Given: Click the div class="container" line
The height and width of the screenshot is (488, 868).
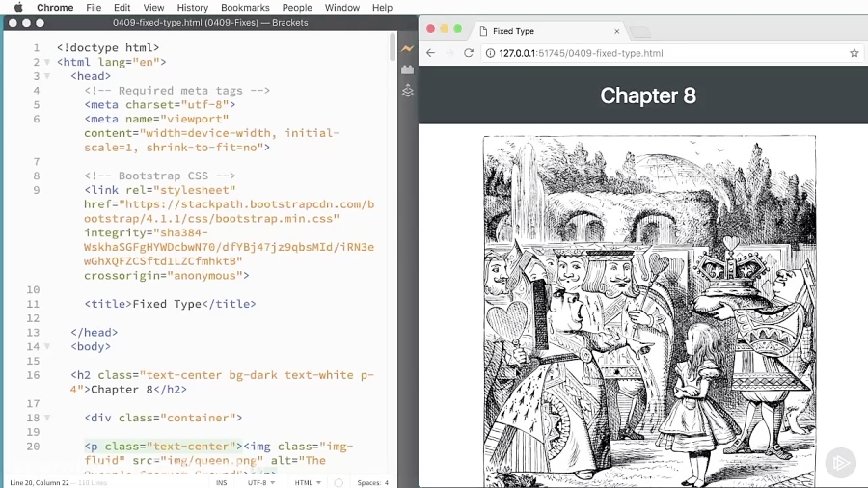Looking at the screenshot, I should click(163, 418).
